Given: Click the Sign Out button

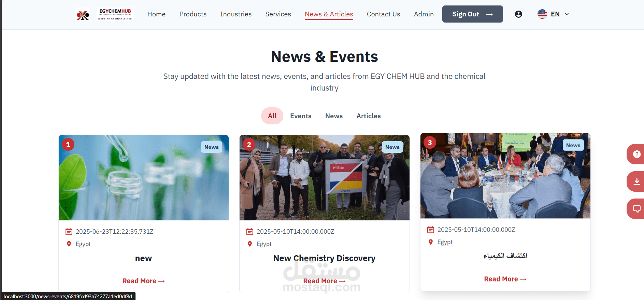Looking at the screenshot, I should pos(472,14).
